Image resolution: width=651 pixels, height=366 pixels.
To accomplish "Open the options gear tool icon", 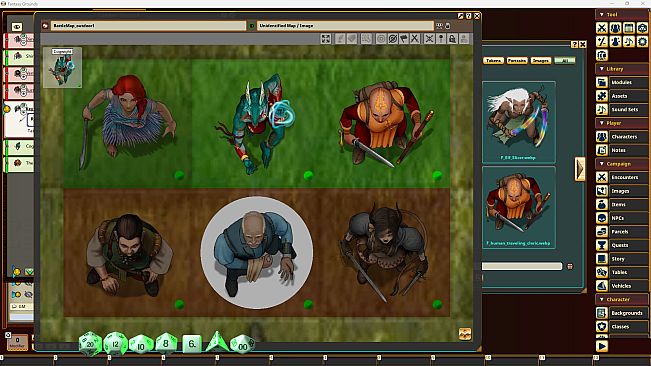I will pos(642,41).
